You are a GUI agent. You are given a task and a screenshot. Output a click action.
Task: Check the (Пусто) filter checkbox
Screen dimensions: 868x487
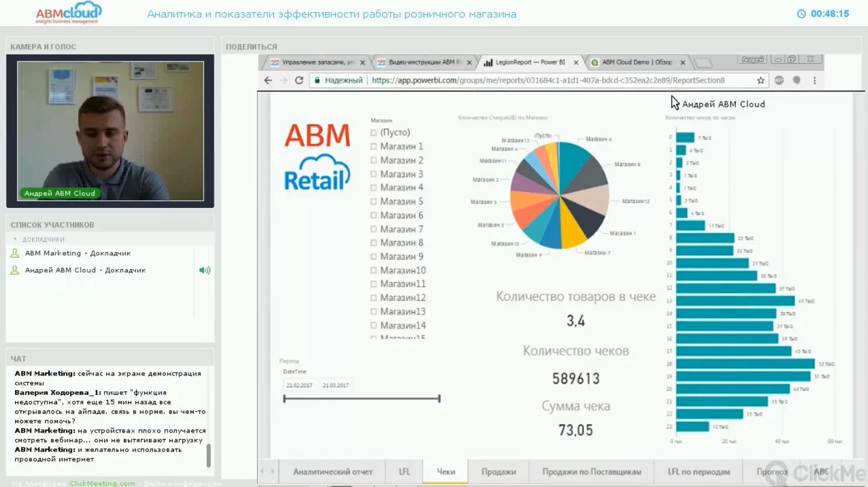pos(374,133)
